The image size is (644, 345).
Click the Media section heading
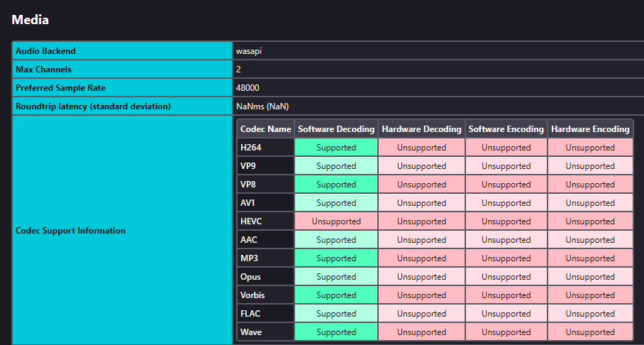click(30, 19)
